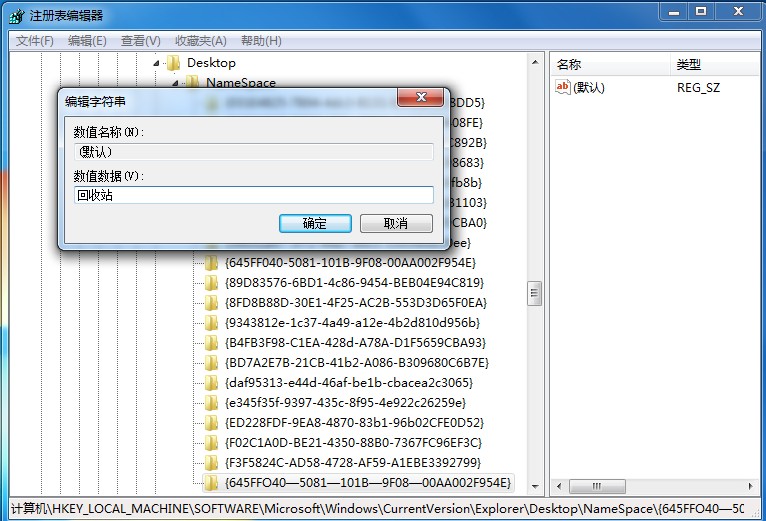The image size is (766, 521).
Task: Click the REG_SZ type cell
Action: [x=699, y=87]
